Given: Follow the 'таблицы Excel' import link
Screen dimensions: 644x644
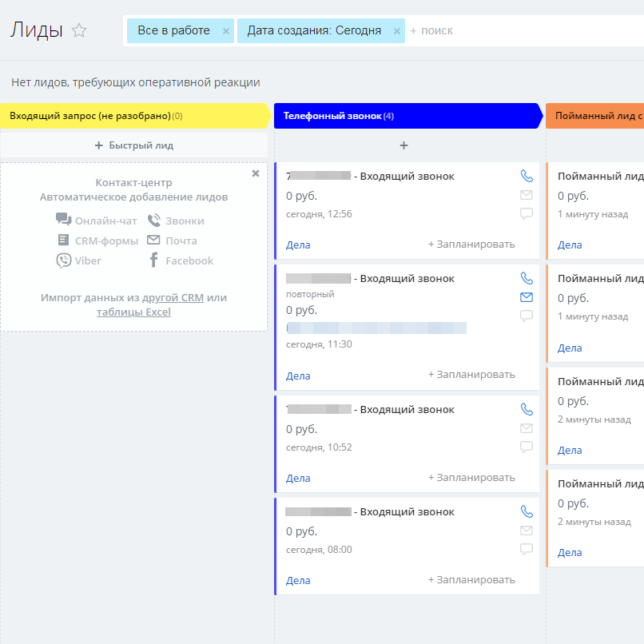Looking at the screenshot, I should coord(133,312).
